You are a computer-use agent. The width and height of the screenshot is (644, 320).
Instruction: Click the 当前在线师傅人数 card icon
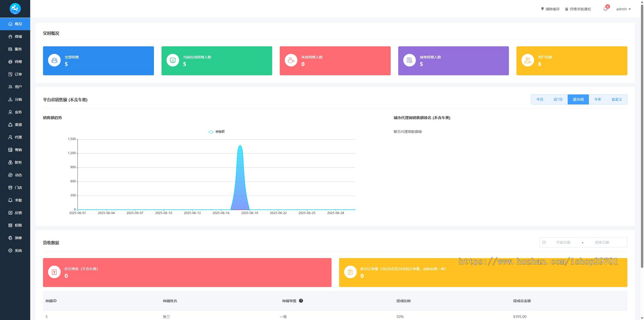pos(173,61)
